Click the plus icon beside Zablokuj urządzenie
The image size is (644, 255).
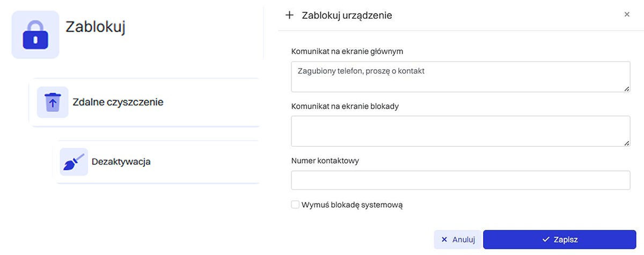pyautogui.click(x=290, y=16)
